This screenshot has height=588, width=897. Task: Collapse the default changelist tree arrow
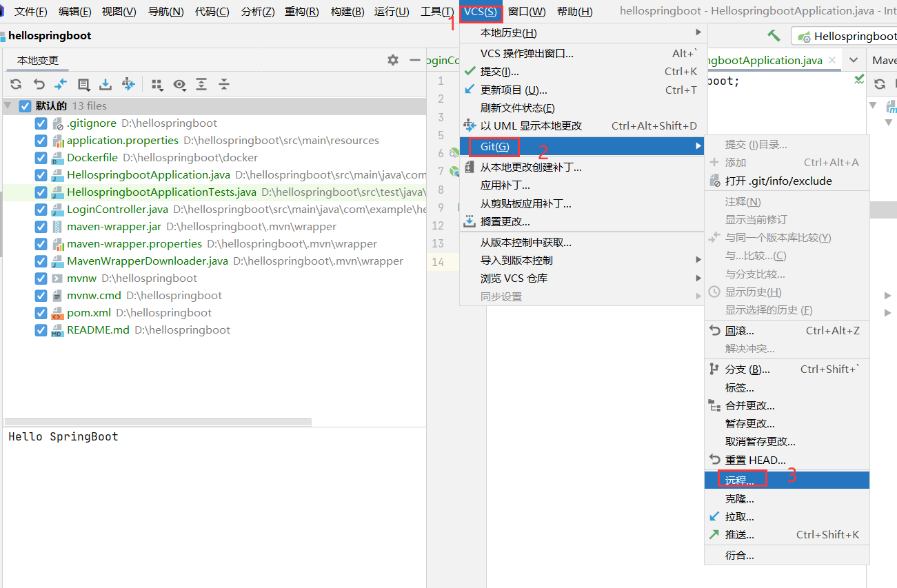8,106
